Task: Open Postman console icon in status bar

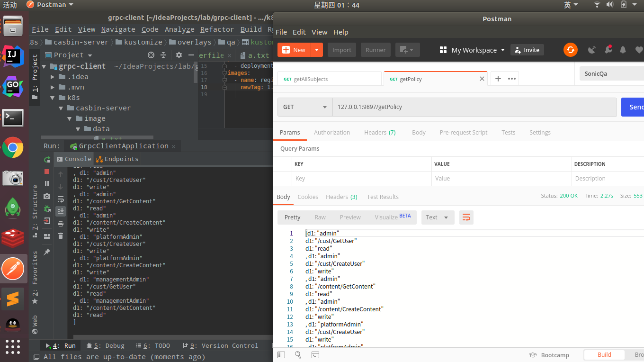Action: 315,354
